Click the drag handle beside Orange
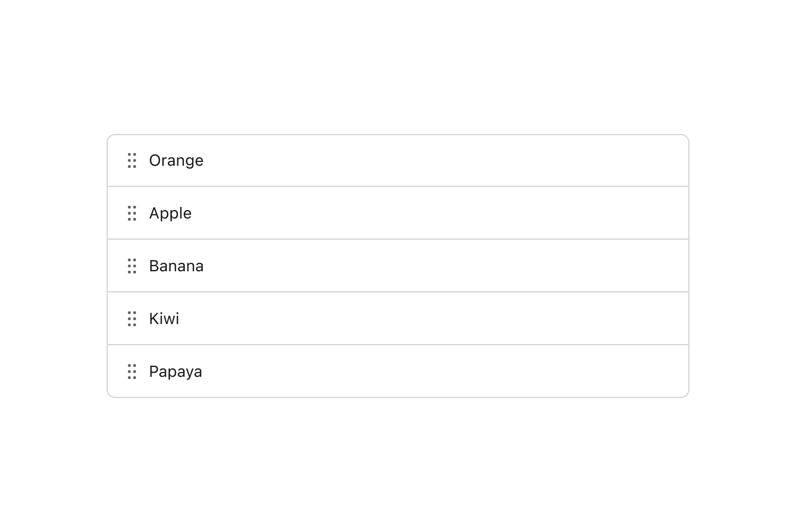The width and height of the screenshot is (796, 532). coord(132,160)
